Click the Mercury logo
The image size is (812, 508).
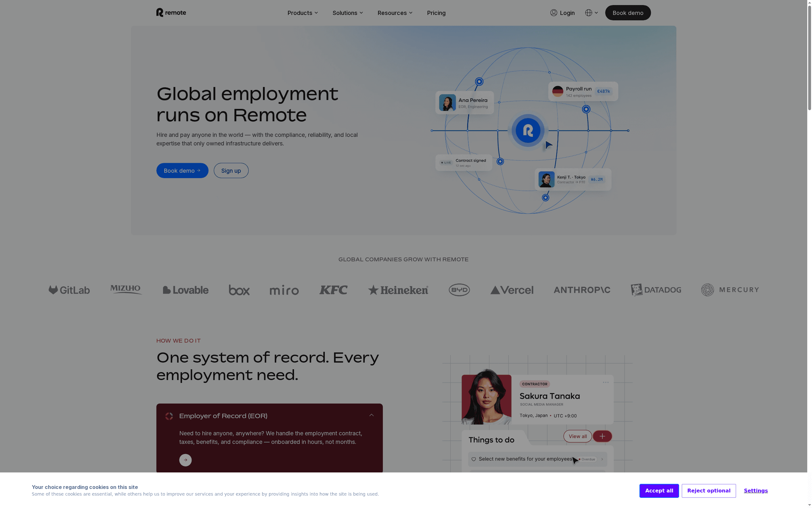tap(730, 290)
